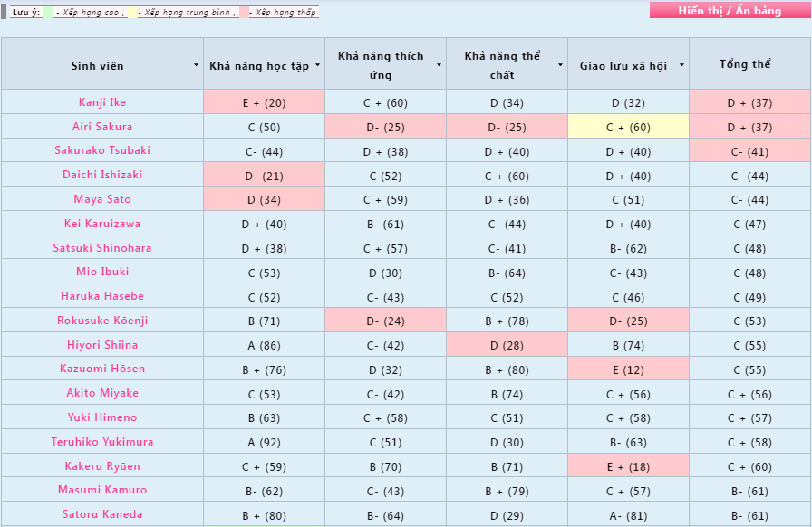Open Rokusuke Kōenji profile link
Viewport: 812px width, 527px height.
point(102,321)
